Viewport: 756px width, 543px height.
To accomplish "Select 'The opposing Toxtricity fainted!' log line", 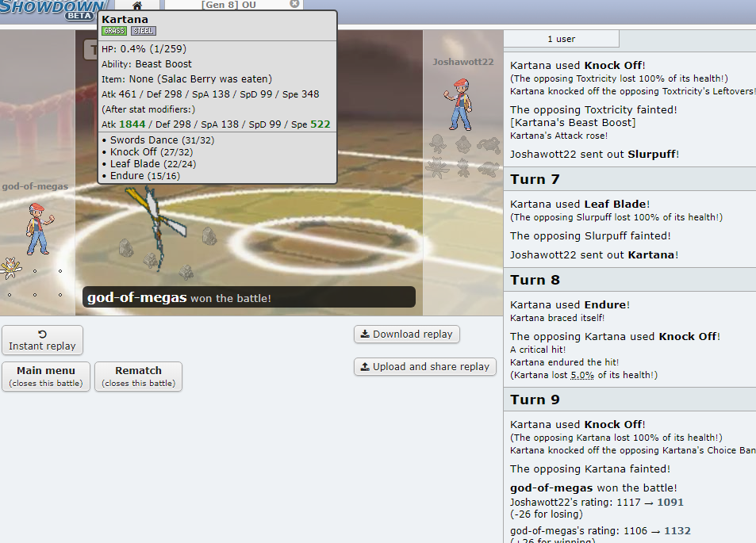I will click(593, 110).
